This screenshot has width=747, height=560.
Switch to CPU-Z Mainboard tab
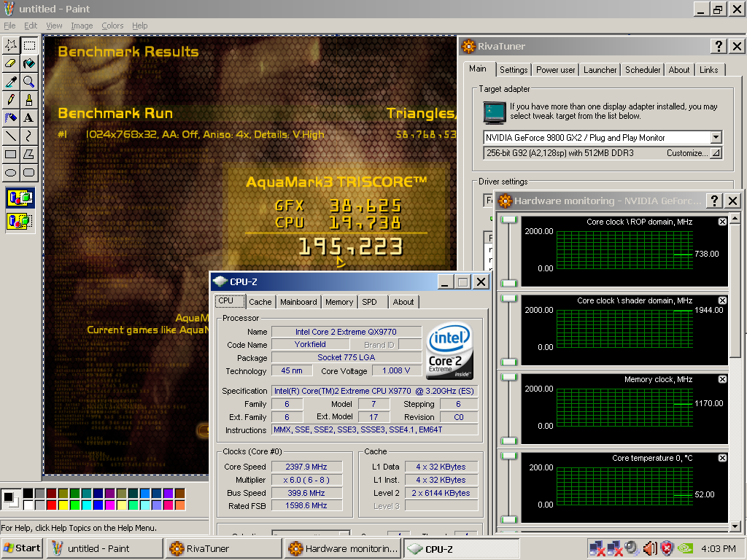[x=298, y=302]
